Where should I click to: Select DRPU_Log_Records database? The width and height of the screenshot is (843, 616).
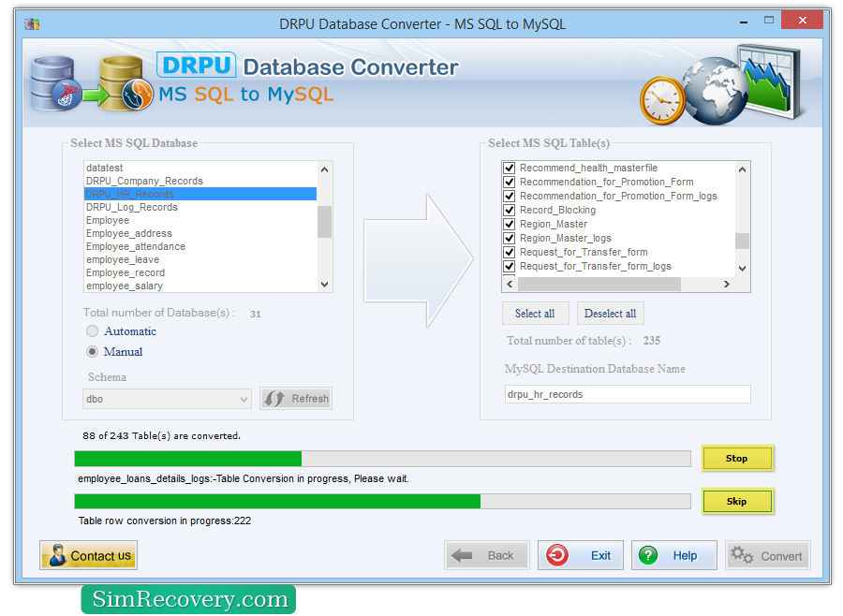pyautogui.click(x=200, y=207)
